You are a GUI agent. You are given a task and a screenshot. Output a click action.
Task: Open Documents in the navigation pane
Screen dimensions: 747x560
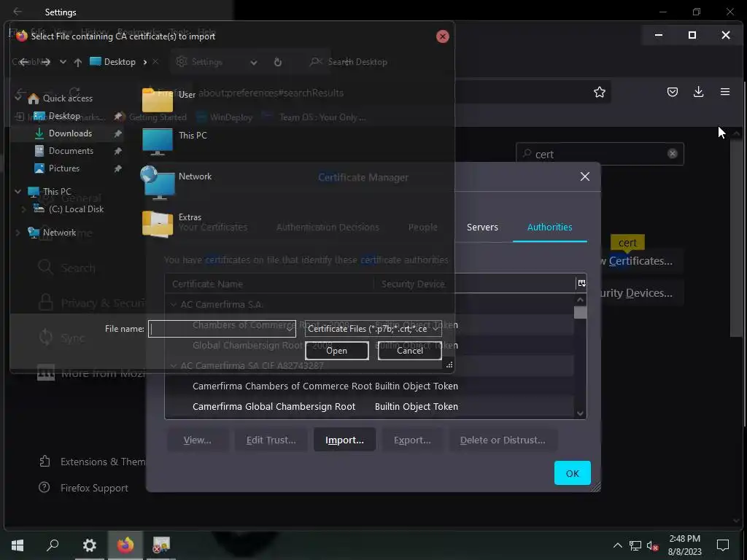[71, 151]
